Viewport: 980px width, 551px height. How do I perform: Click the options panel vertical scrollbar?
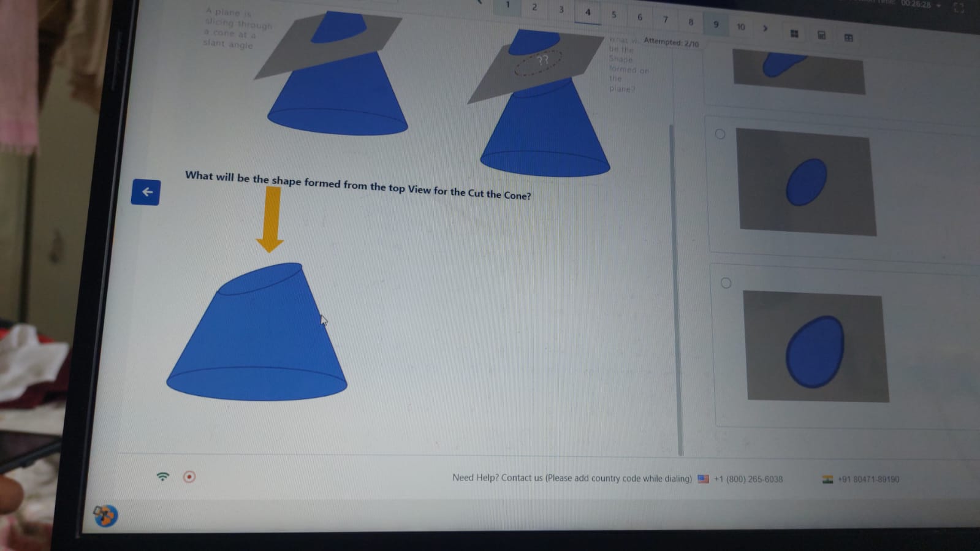[677, 289]
